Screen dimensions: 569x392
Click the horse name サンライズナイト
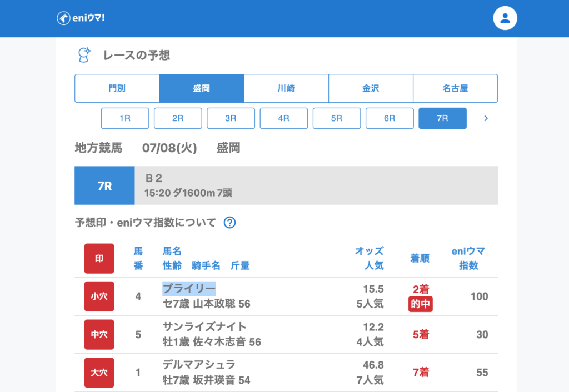click(204, 326)
